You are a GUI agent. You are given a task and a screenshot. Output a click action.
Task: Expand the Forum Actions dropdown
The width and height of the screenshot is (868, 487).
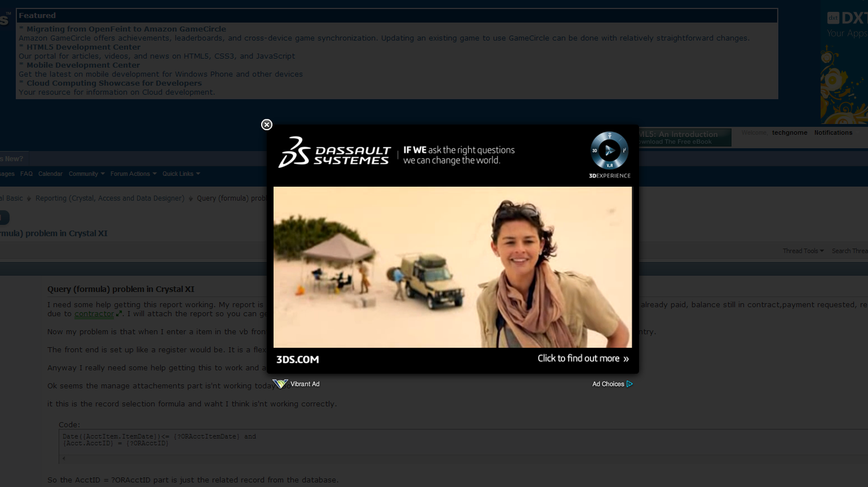point(133,174)
